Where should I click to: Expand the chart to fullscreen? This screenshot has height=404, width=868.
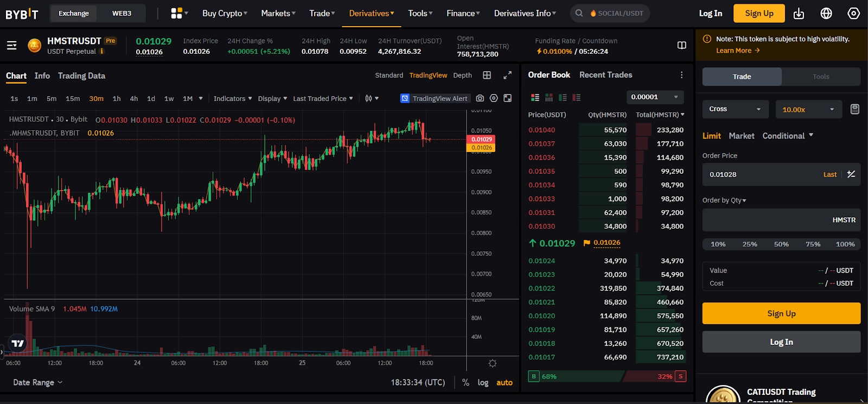[x=507, y=75]
